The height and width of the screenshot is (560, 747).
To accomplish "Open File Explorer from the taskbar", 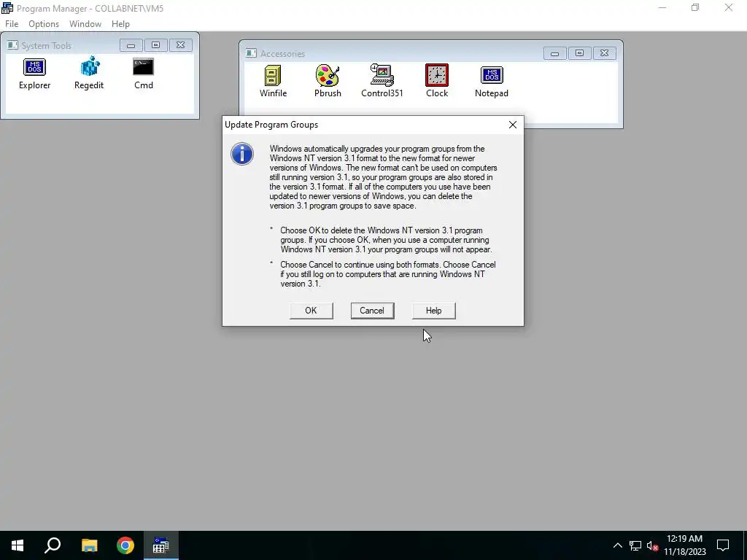I will pyautogui.click(x=89, y=545).
